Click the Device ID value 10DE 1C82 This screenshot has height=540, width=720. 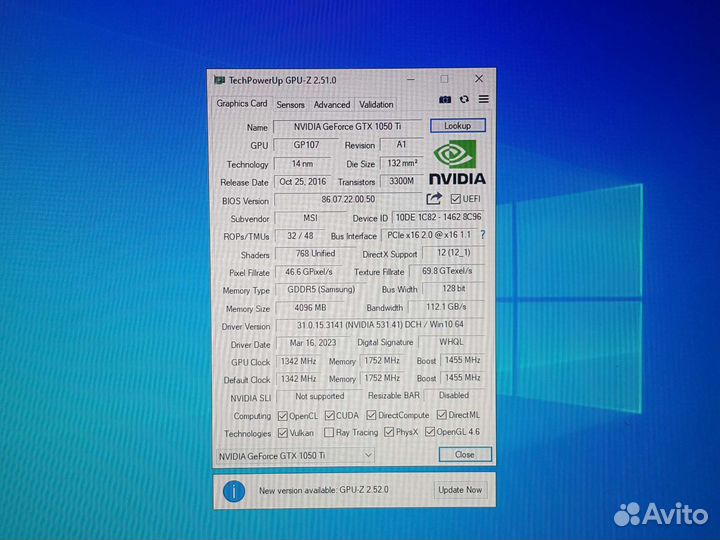[438, 217]
